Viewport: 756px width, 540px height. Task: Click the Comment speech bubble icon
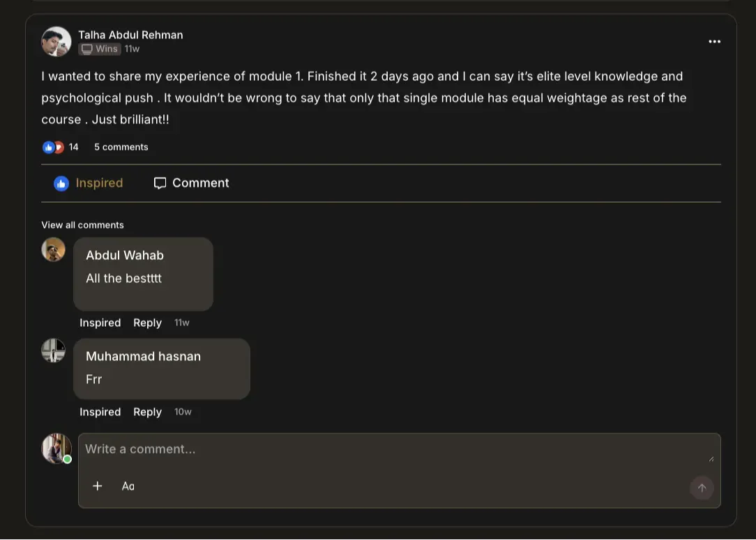pos(160,183)
